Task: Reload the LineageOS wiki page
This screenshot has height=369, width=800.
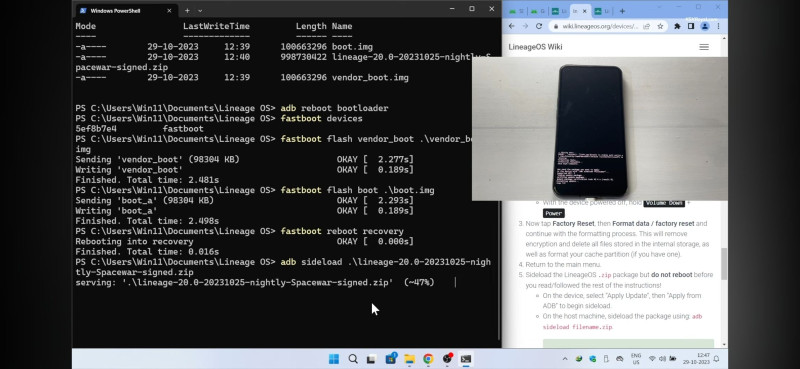Action: [x=539, y=26]
